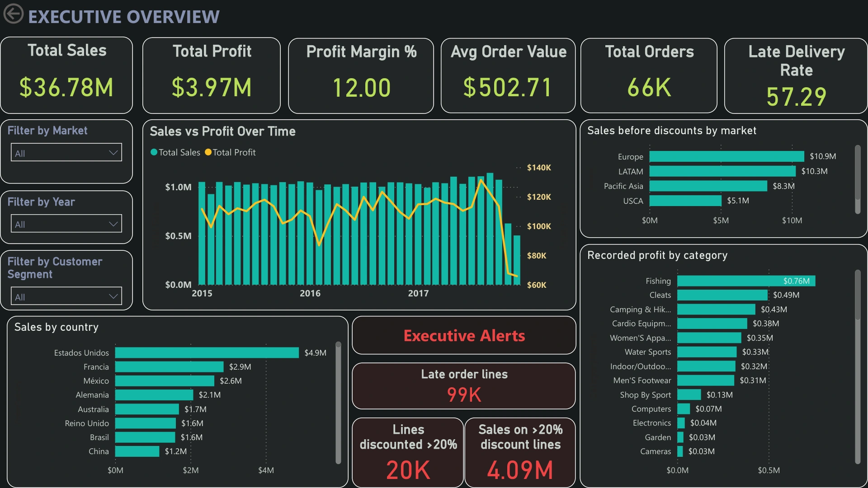
Task: Click the Profit Margin % 12.00 value
Action: [361, 88]
